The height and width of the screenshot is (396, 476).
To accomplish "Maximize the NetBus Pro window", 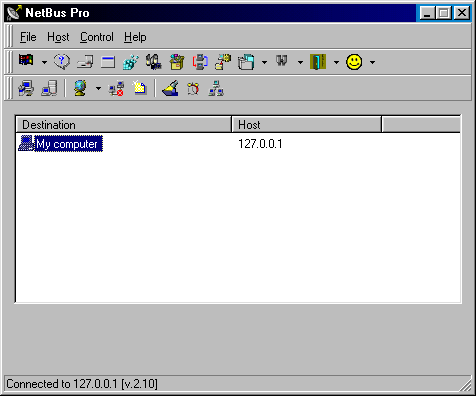I will point(443,13).
